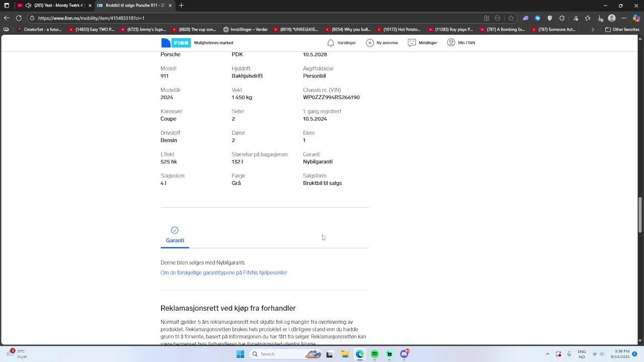644x362 pixels.
Task: Open The cup son... bookmark
Action: click(194, 30)
